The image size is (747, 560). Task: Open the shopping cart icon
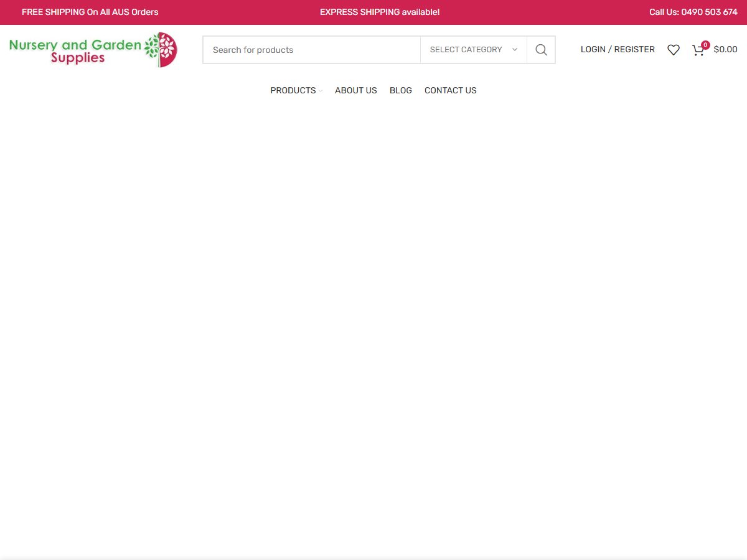[x=700, y=49]
